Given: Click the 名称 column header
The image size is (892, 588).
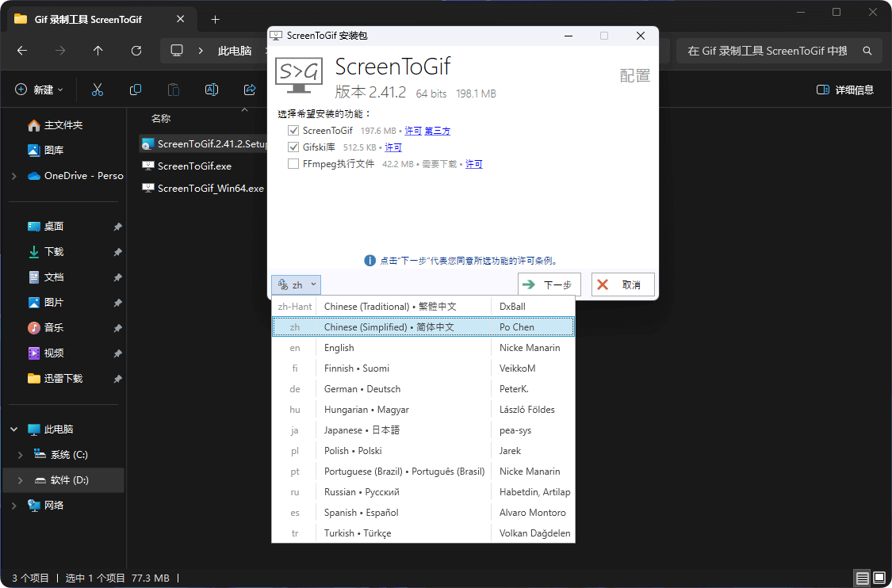Looking at the screenshot, I should pos(161,118).
